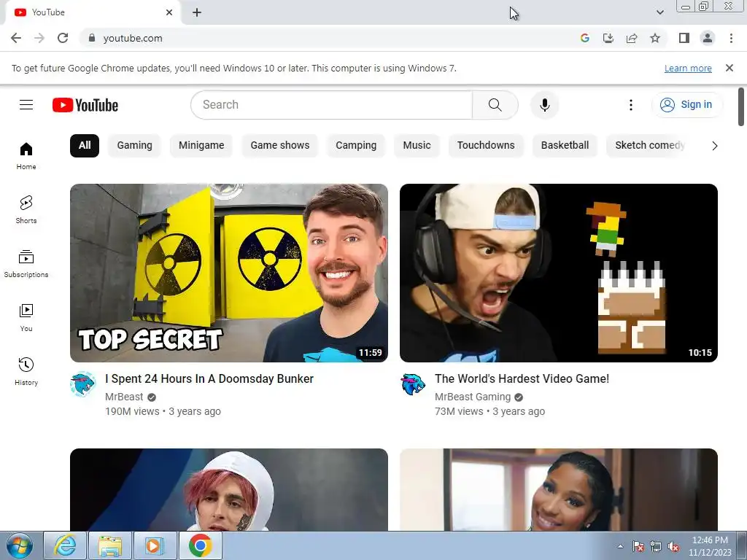Click the muted volume tray icon
The width and height of the screenshot is (747, 560).
673,547
